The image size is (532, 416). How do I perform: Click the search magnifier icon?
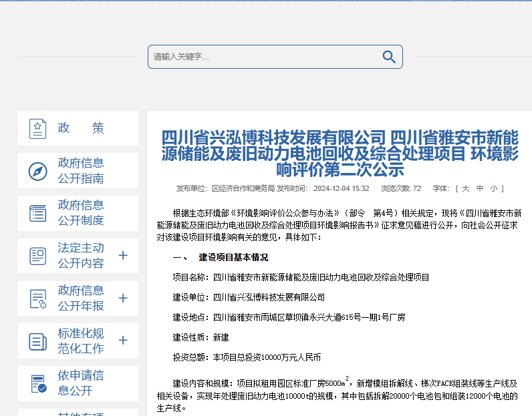pos(389,57)
